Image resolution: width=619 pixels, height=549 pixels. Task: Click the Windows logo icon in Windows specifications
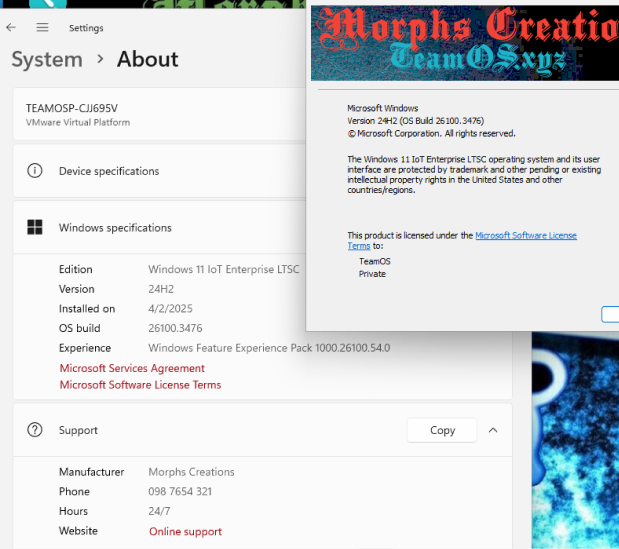click(35, 227)
